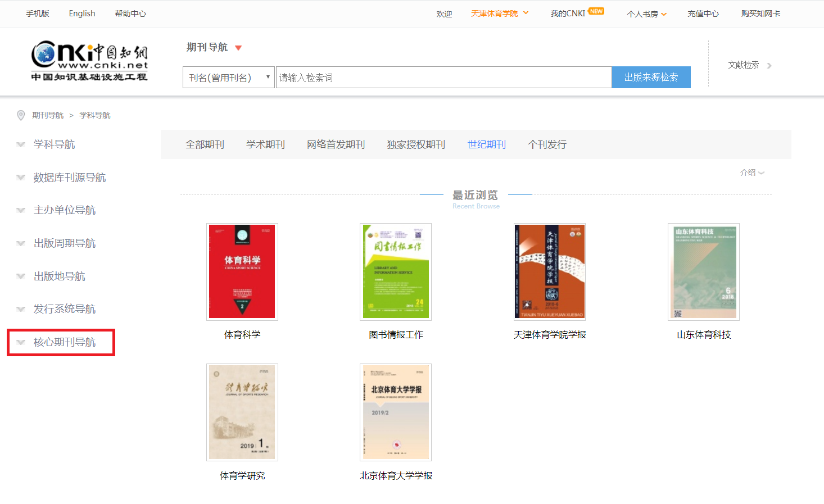Switch to the 世纪期刊 tab
Viewport: 824px width, 504px height.
(x=487, y=145)
